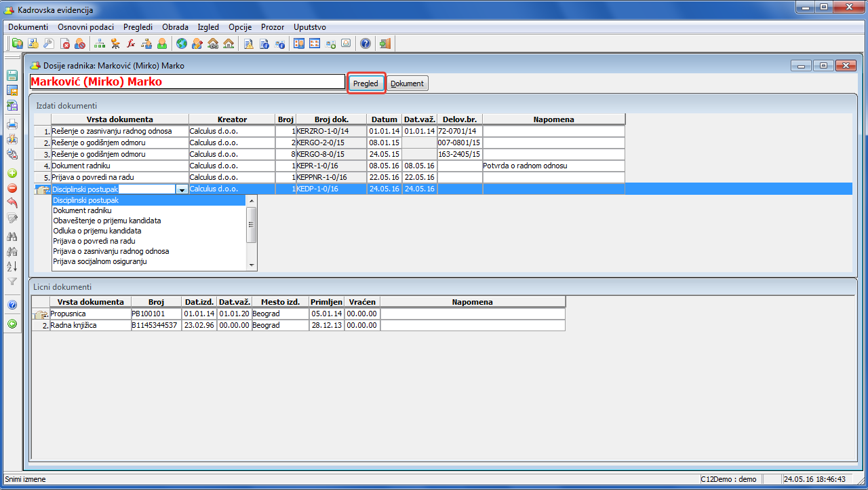Select 'Dokument radniku' from dropdown list
This screenshot has height=490, width=868.
pyautogui.click(x=82, y=210)
